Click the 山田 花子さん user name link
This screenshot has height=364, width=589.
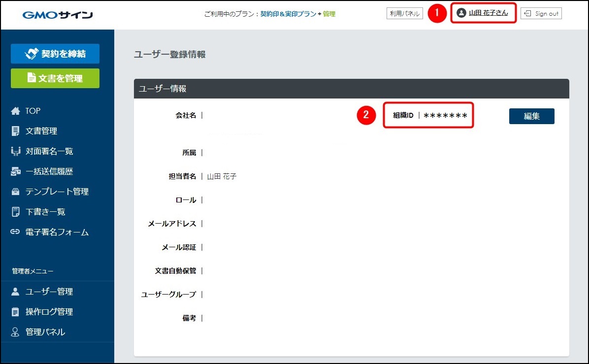pos(488,13)
